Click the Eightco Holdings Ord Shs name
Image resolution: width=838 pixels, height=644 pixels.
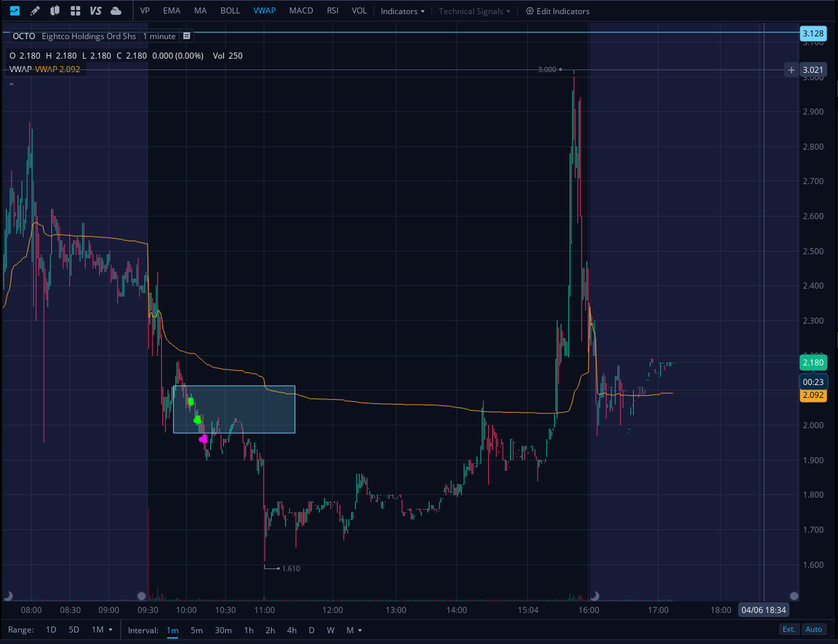tap(89, 36)
